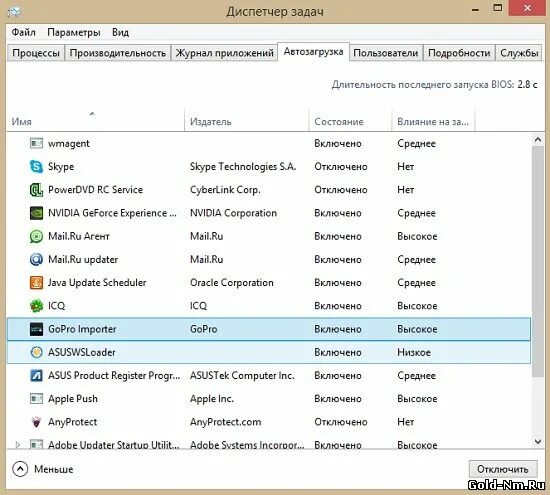The image size is (550, 495).
Task: Click the Skype icon in the list
Action: point(36,167)
